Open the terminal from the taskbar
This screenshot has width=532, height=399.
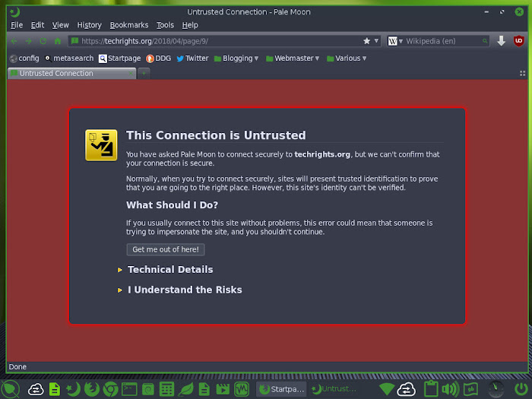[129, 389]
